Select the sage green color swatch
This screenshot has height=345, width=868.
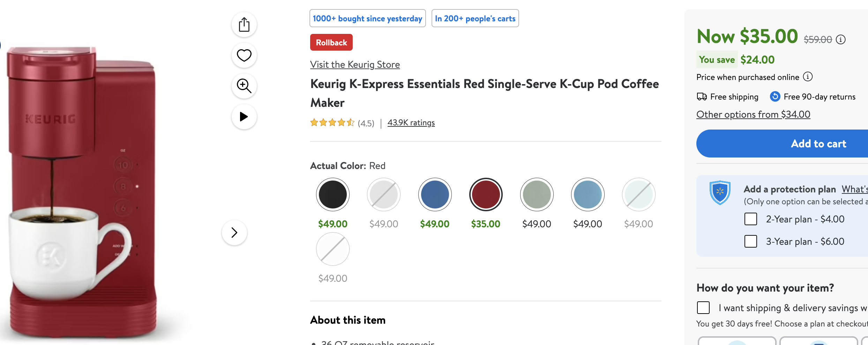(x=537, y=194)
